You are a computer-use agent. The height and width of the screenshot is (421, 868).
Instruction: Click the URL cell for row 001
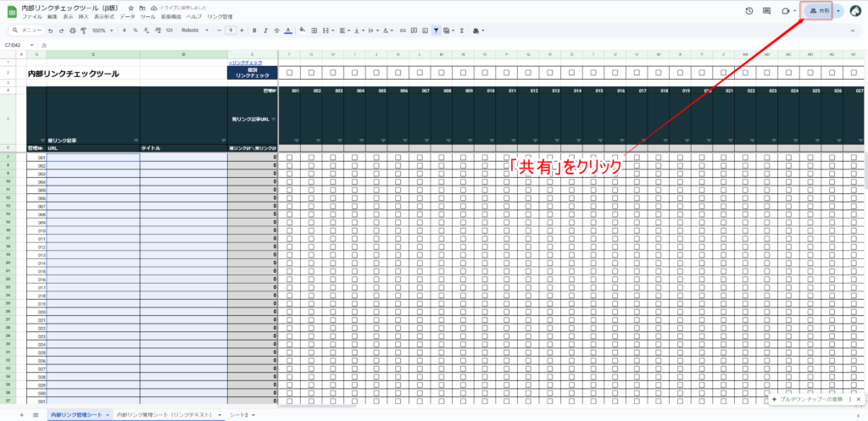tap(93, 158)
